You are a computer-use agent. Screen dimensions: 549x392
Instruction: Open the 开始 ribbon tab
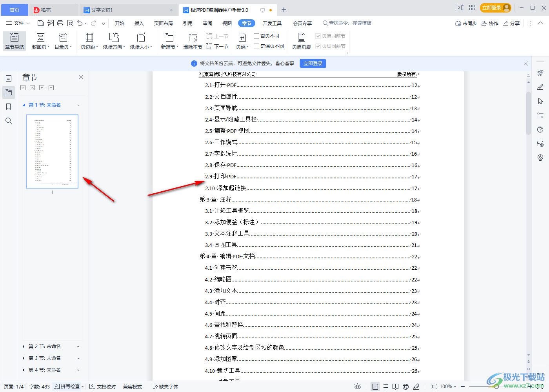point(120,23)
